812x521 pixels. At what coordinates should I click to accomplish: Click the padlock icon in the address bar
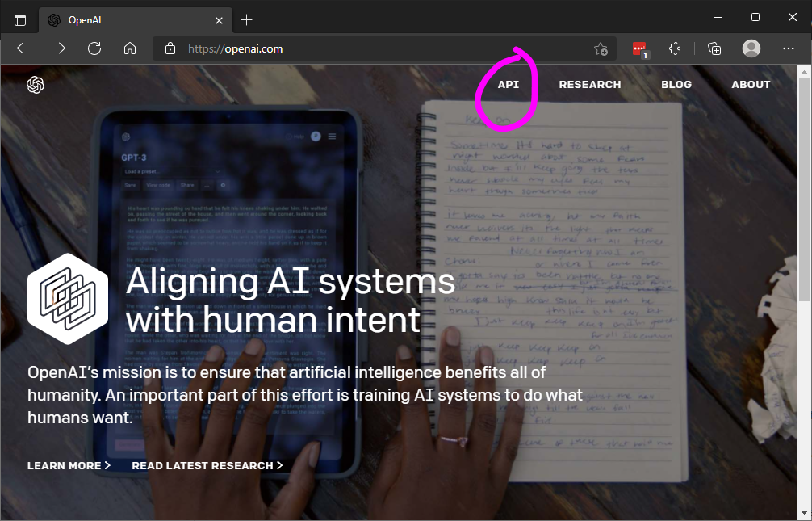(170, 48)
